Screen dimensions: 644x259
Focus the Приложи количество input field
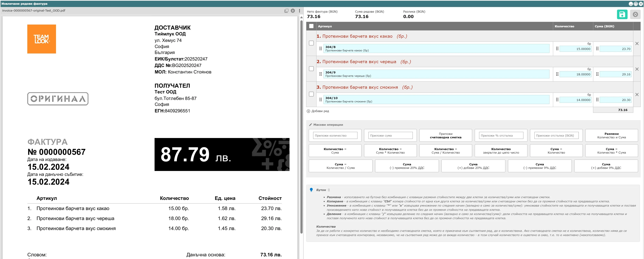point(335,136)
